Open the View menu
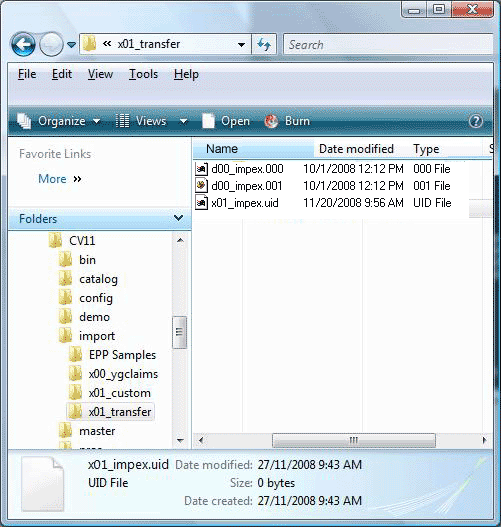501x527 pixels. coord(100,74)
